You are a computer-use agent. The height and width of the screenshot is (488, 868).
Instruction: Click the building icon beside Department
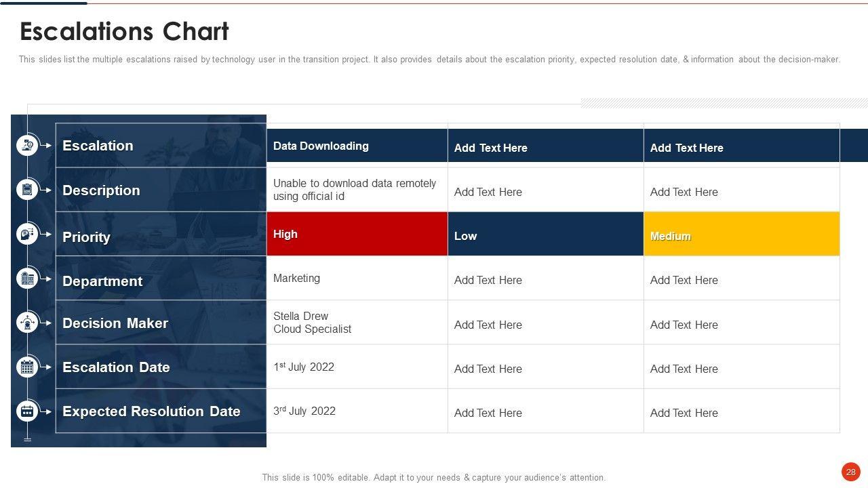(27, 278)
